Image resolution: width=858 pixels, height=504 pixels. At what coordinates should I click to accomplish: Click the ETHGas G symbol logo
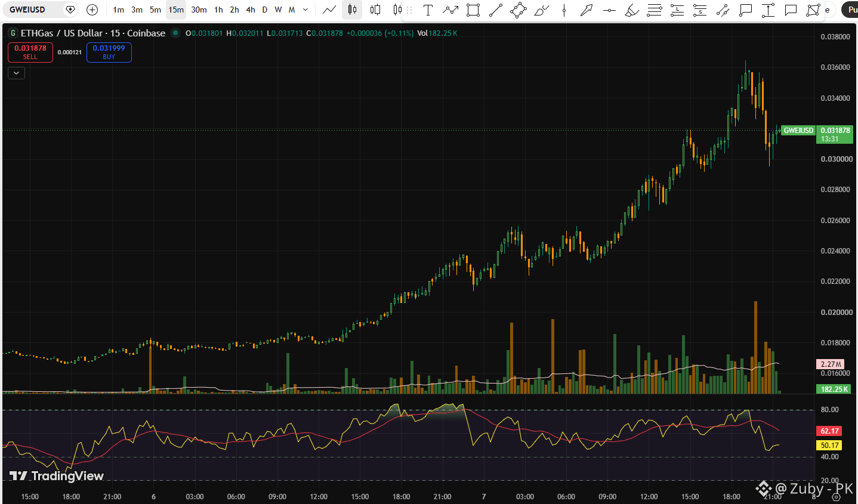tap(13, 33)
